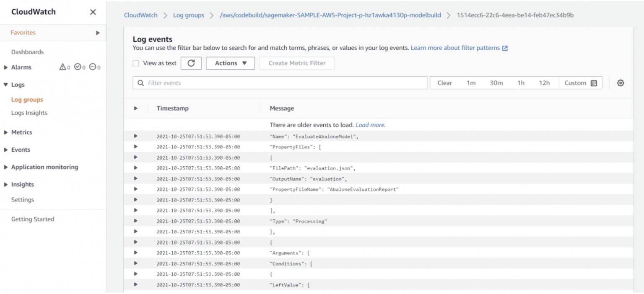The image size is (644, 294).
Task: Go to Dashboards in the sidebar
Action: (27, 52)
